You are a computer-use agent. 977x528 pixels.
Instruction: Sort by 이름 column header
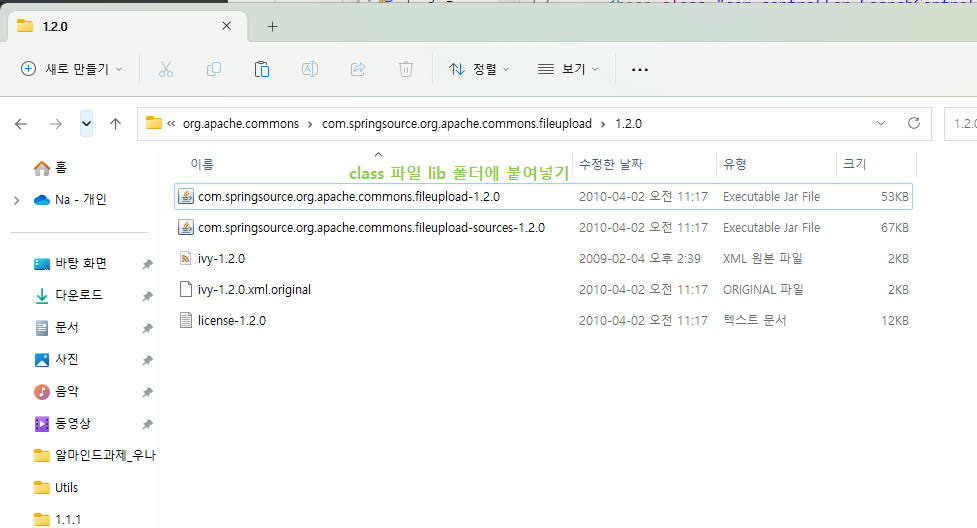[202, 164]
